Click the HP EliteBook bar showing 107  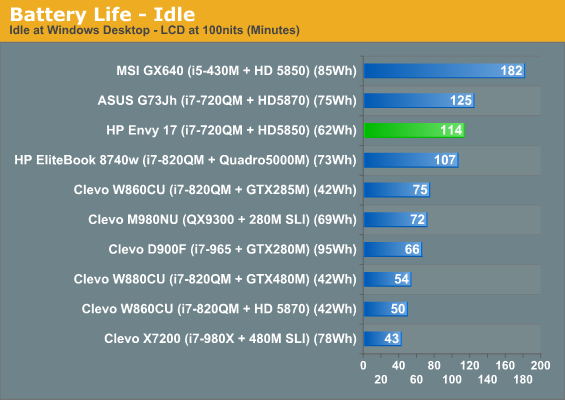(411, 160)
